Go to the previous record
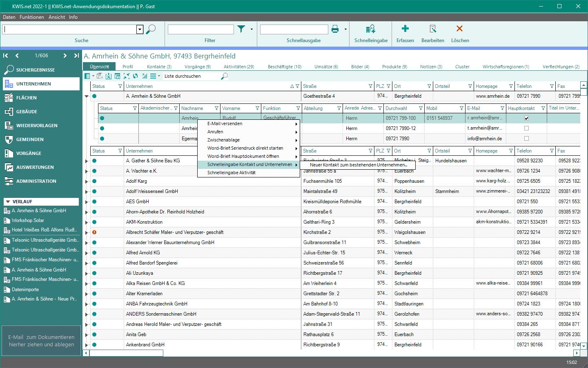 [17, 56]
